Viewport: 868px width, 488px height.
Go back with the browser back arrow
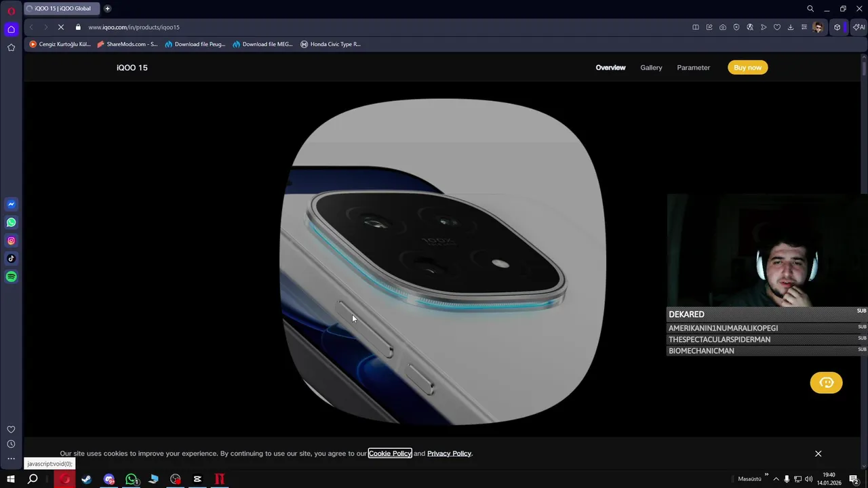point(31,27)
